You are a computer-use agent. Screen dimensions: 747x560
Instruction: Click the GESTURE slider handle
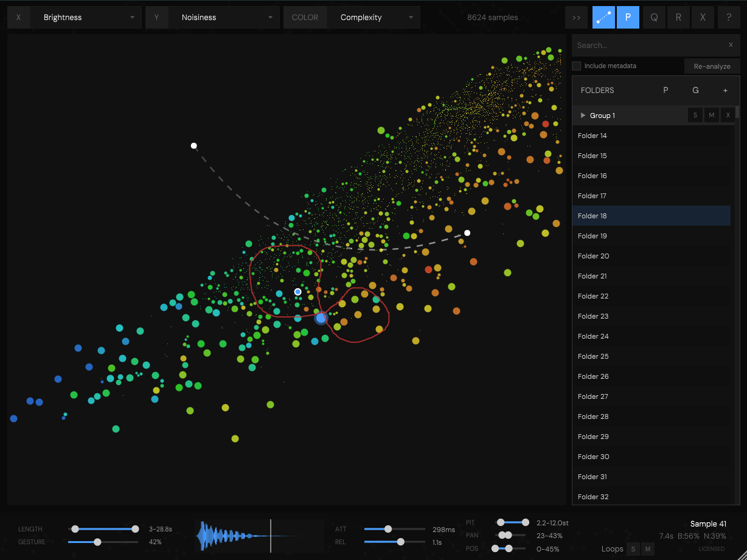click(x=97, y=542)
